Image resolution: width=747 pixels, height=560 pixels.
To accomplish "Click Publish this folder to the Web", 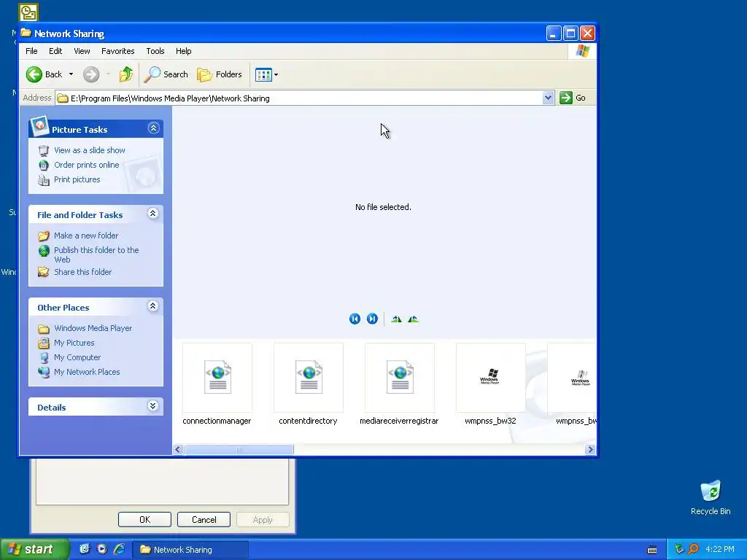I will coord(97,254).
